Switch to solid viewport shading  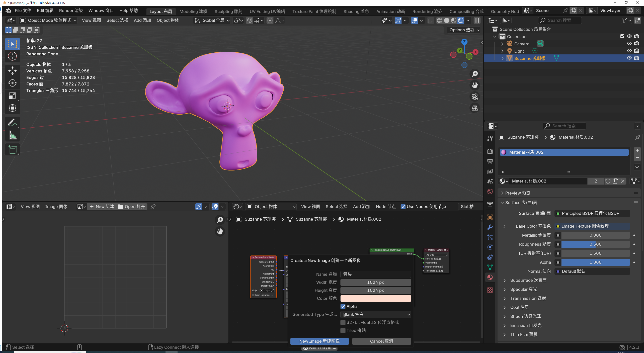point(447,21)
